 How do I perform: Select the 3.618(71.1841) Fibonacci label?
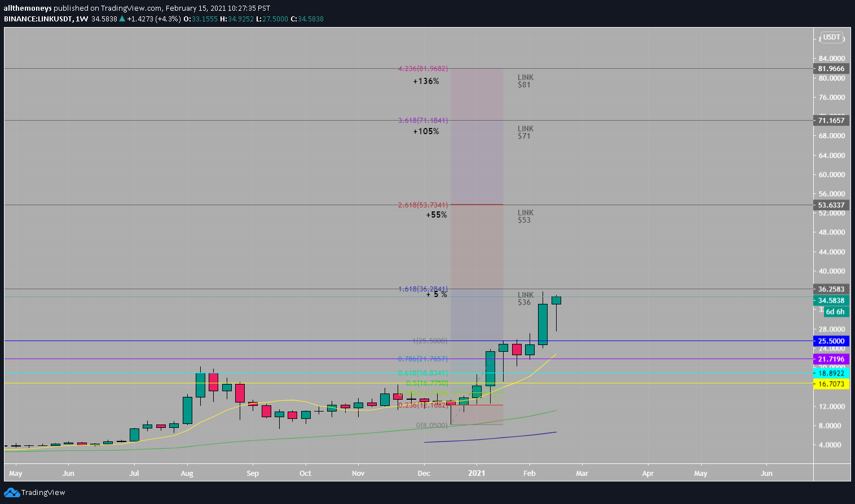tap(423, 121)
